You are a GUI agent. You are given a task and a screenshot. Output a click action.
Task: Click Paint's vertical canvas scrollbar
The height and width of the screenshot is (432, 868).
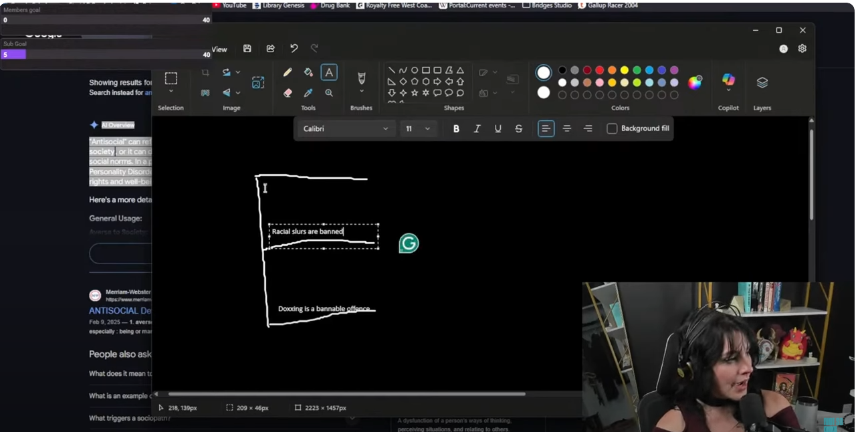(812, 174)
